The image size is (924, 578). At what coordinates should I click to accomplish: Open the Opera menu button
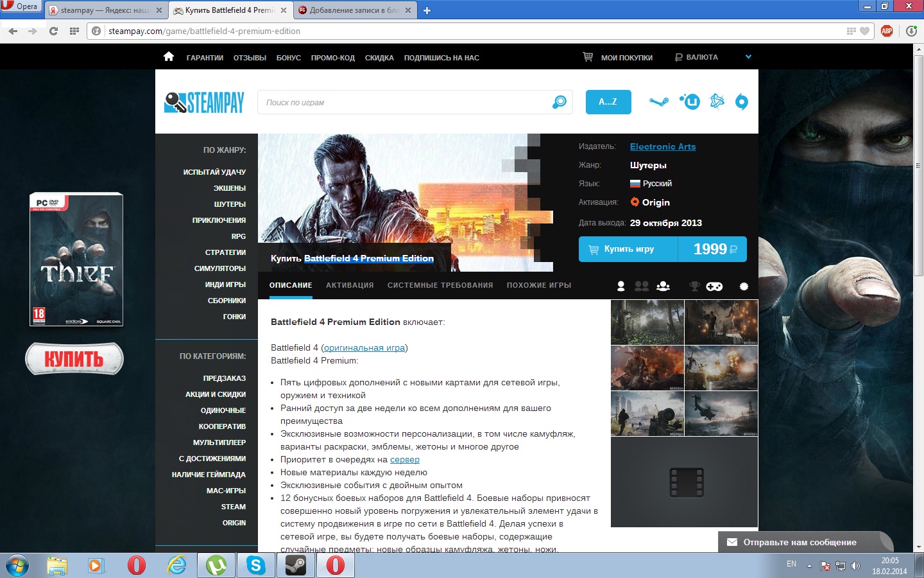point(21,6)
